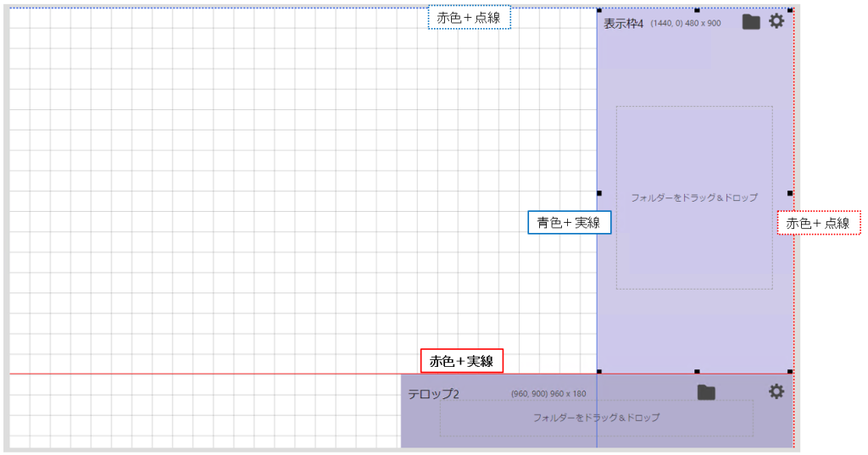
Task: Grab top-middle resize handle of 表示枠4
Action: coord(697,10)
